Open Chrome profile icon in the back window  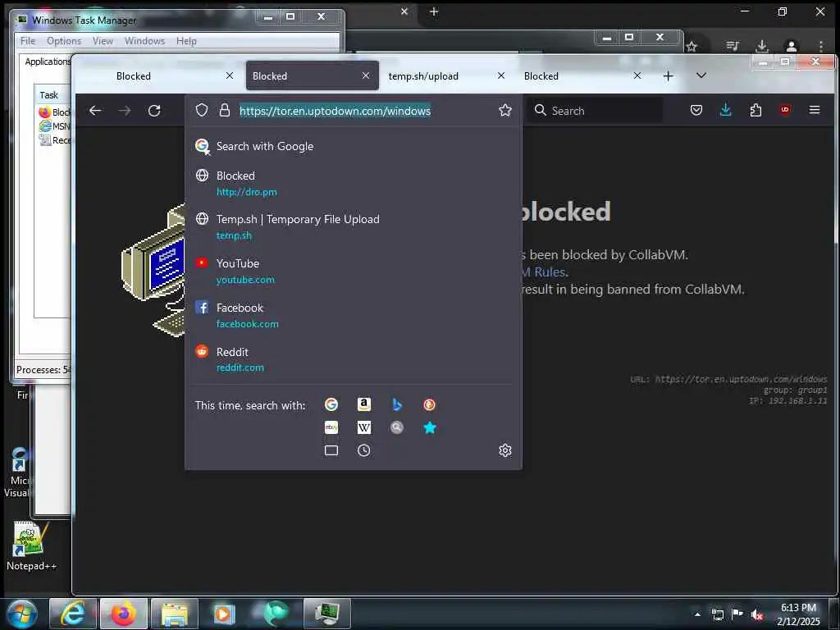pos(792,47)
